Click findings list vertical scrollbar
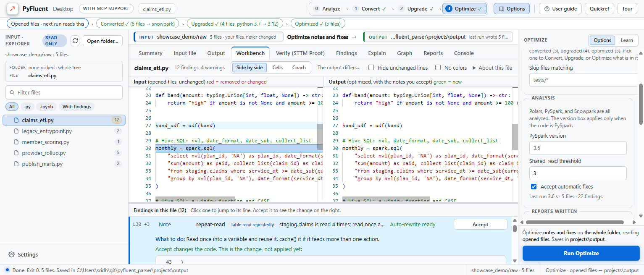The width and height of the screenshot is (644, 275). [x=514, y=229]
